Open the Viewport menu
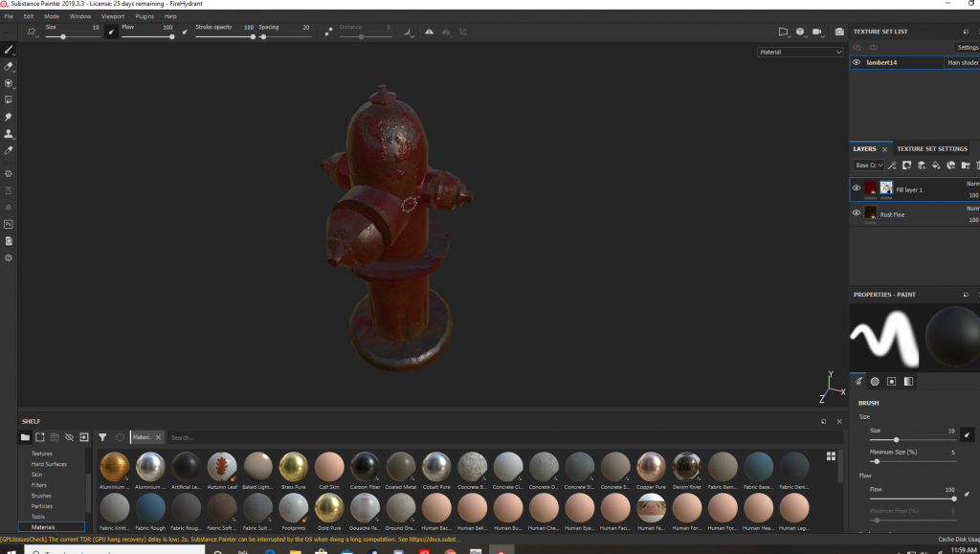 113,17
